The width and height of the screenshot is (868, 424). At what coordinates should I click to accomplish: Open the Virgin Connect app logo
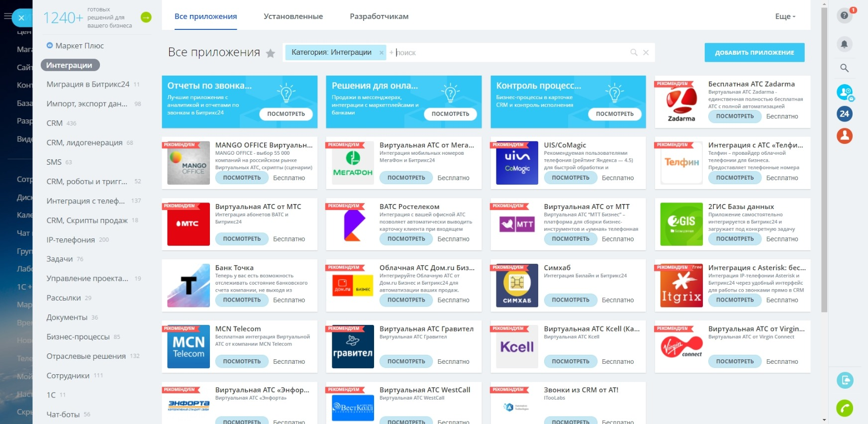click(x=681, y=346)
